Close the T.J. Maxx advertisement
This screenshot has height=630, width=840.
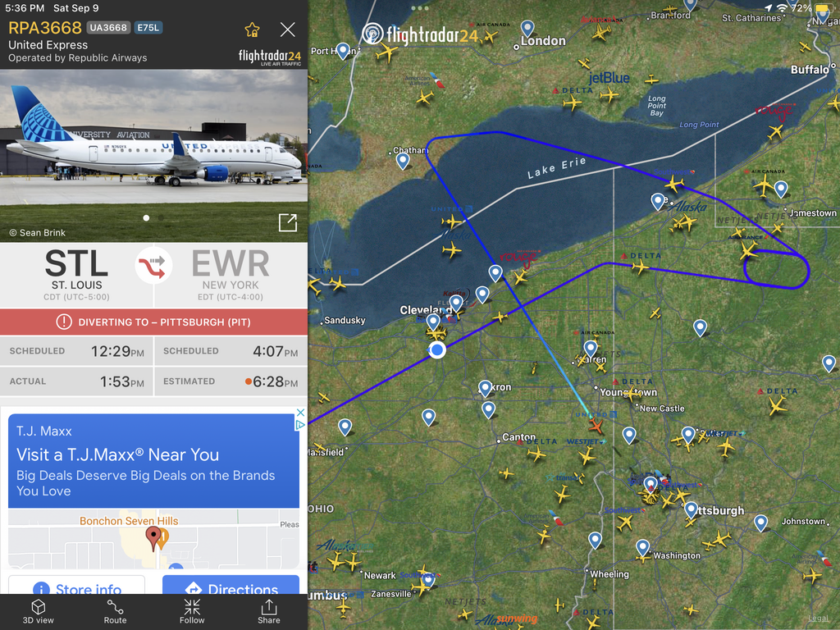point(300,412)
